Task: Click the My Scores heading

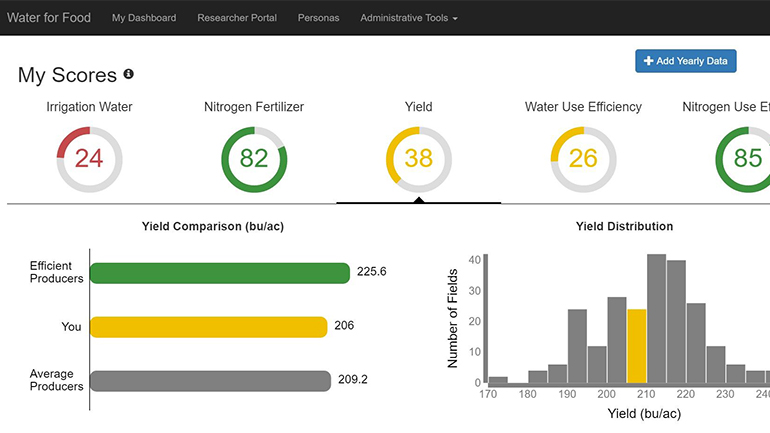Action: pos(67,75)
